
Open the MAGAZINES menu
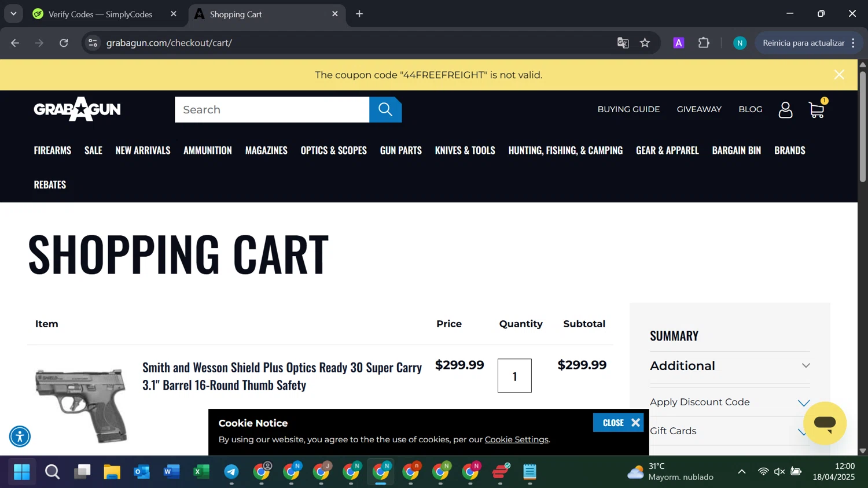[x=266, y=150]
